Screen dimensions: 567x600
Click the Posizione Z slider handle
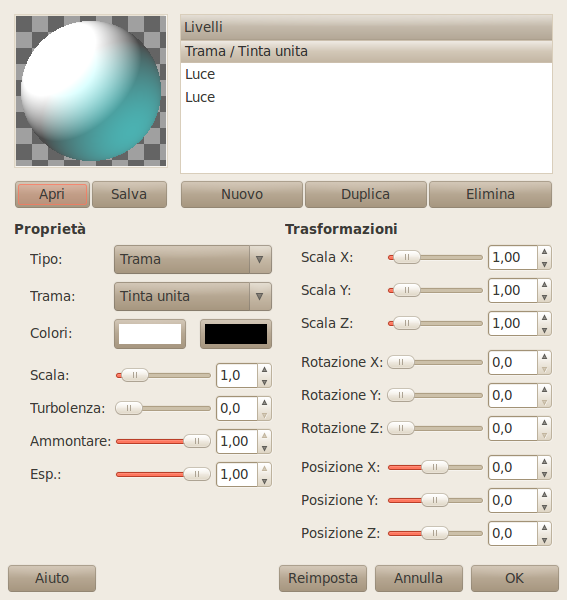(435, 533)
